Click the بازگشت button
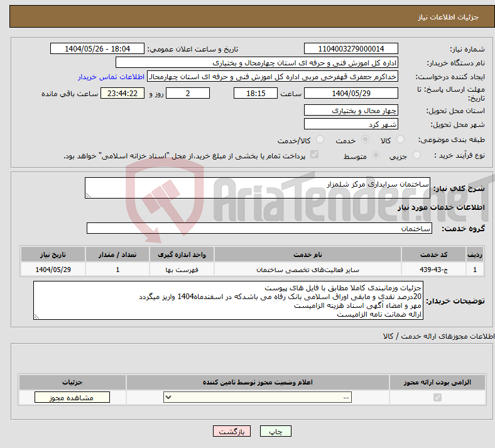 [232, 431]
